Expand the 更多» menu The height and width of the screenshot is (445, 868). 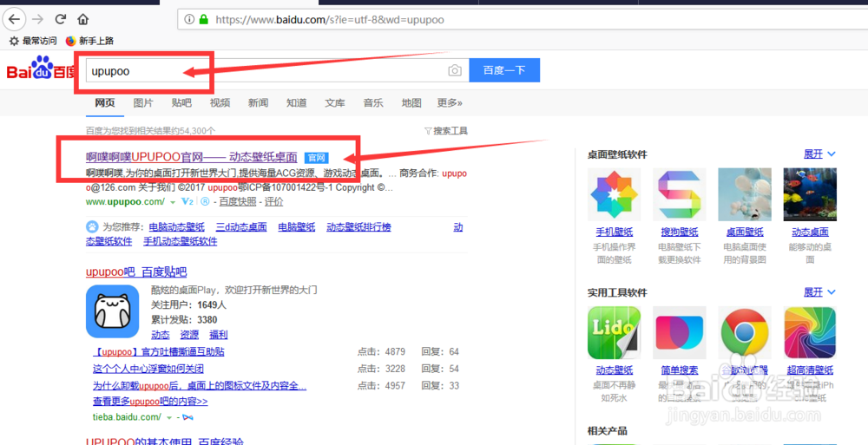(x=450, y=103)
